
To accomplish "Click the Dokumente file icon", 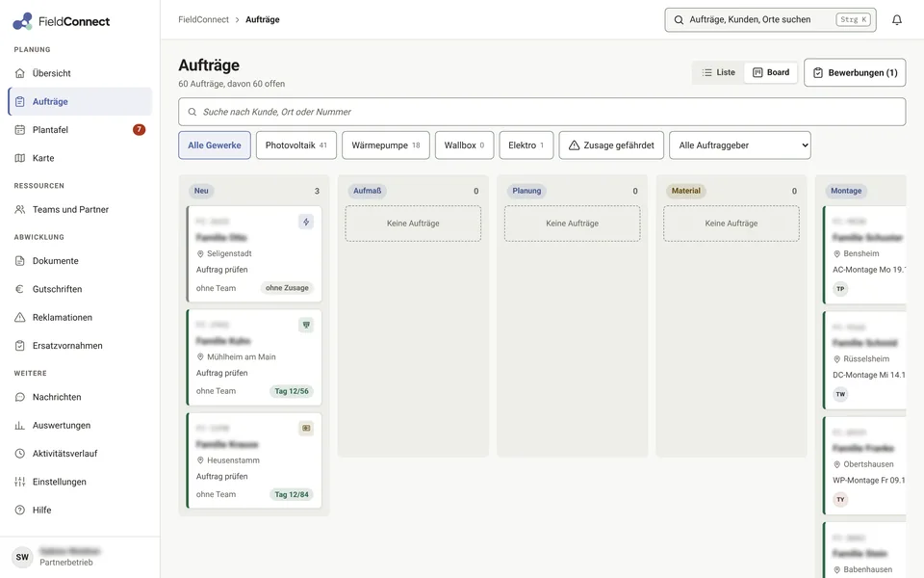I will coord(20,261).
